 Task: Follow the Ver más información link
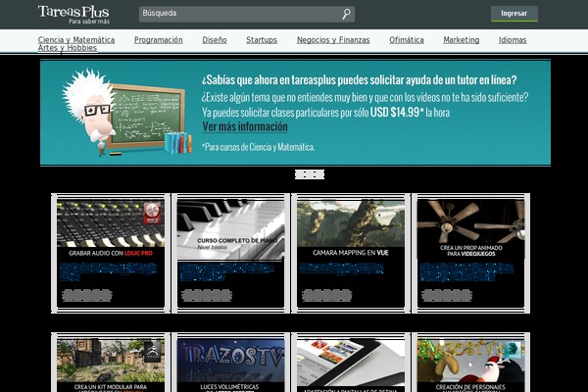[245, 126]
